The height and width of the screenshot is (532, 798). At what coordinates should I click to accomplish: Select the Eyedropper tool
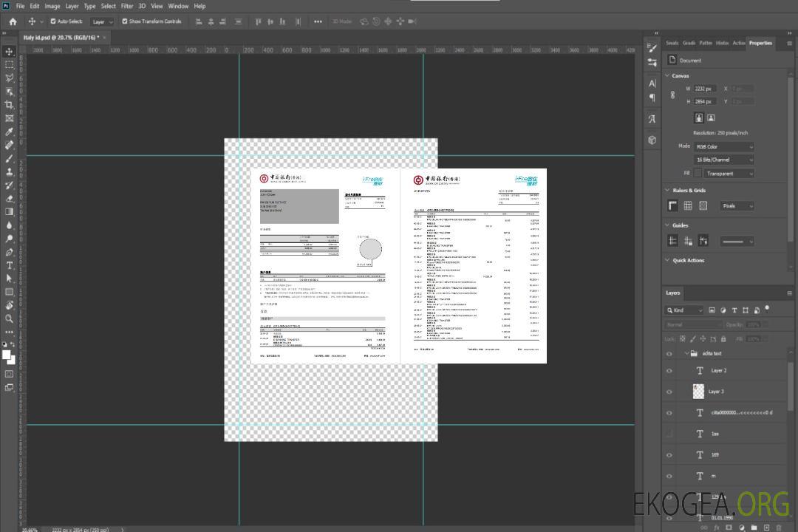(10, 132)
